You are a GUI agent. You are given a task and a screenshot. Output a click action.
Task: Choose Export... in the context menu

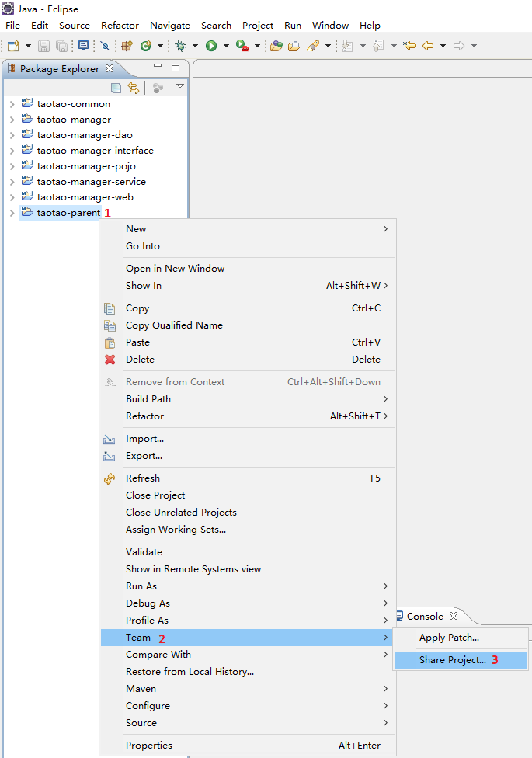[247, 456]
